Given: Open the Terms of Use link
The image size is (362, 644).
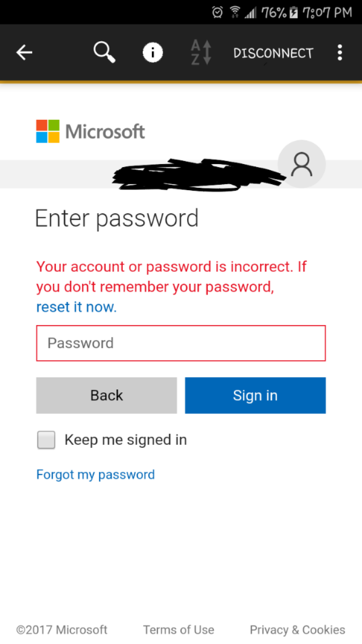Looking at the screenshot, I should pos(178,630).
